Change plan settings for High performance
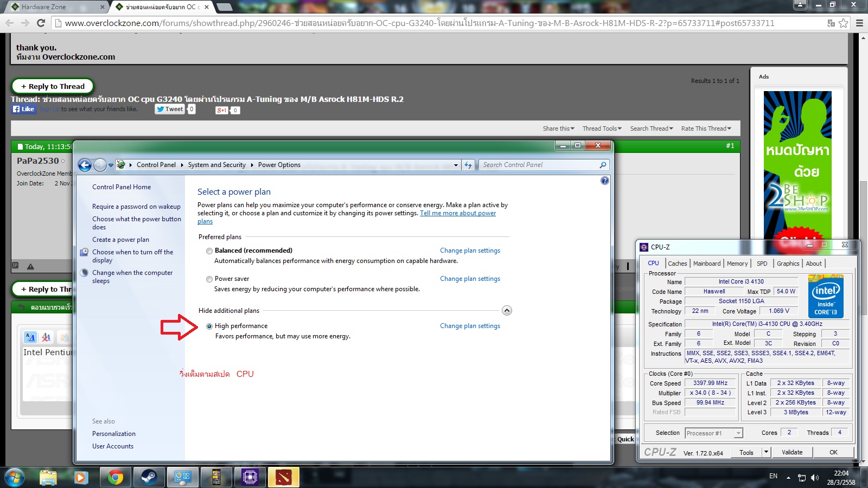Viewport: 868px width, 488px height. [x=470, y=326]
